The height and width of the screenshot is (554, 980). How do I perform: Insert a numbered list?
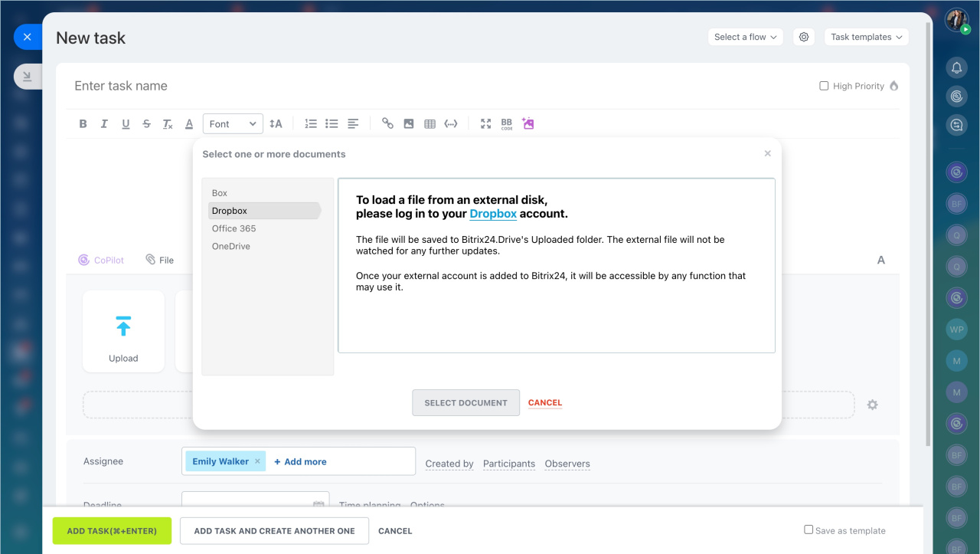(x=311, y=123)
